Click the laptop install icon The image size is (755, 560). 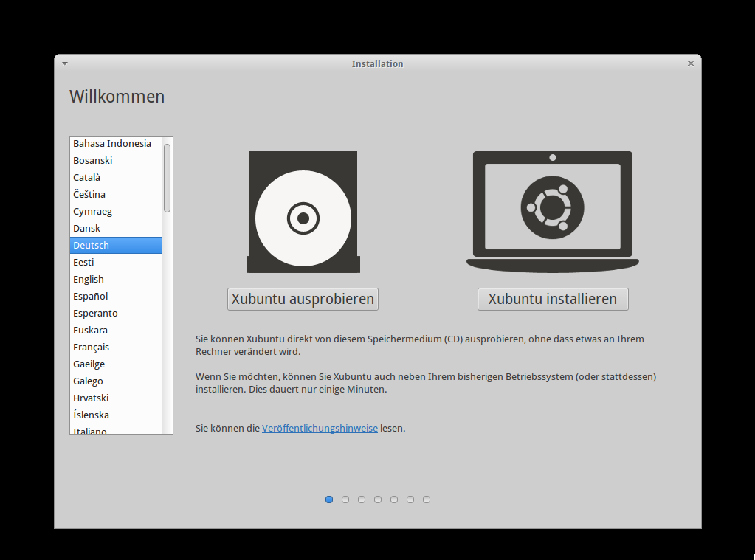tap(553, 212)
